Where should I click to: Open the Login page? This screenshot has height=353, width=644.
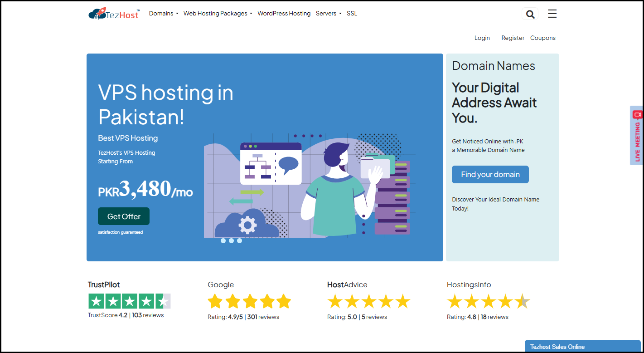(x=482, y=38)
